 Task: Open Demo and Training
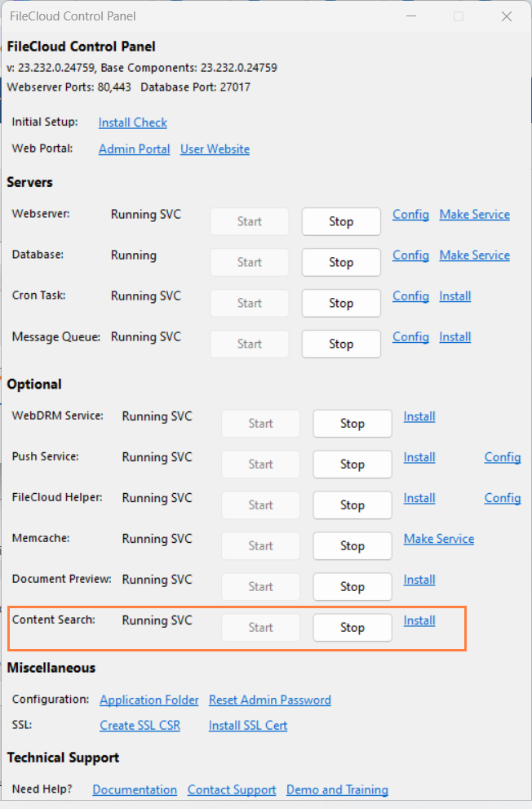(x=337, y=789)
